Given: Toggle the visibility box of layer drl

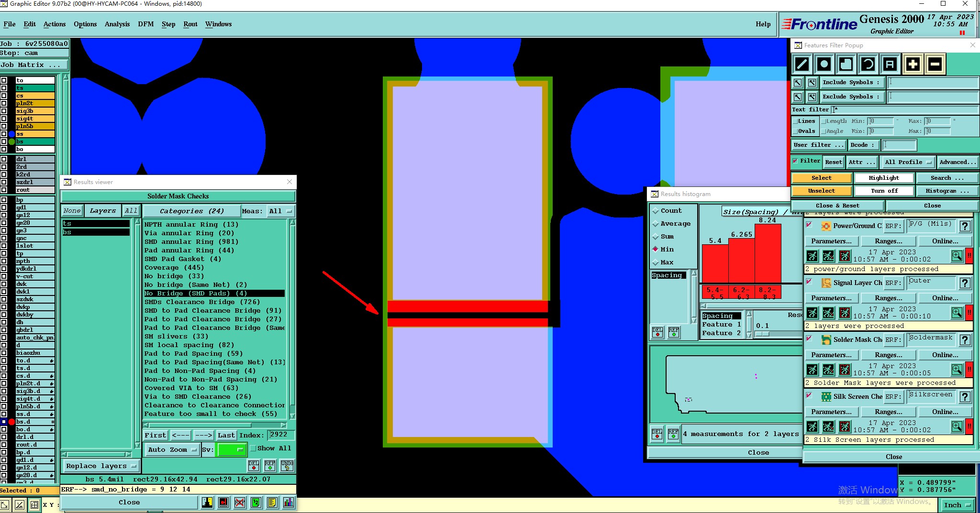Looking at the screenshot, I should [4, 159].
